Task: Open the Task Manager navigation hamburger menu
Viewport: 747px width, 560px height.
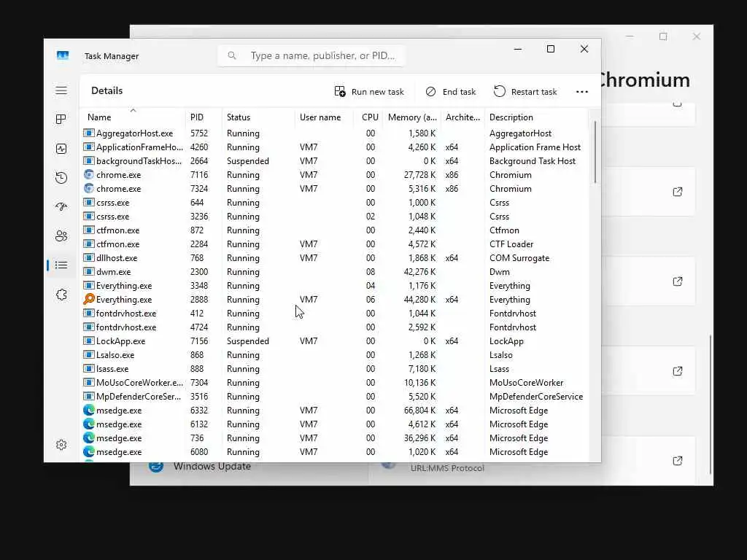Action: (x=61, y=90)
